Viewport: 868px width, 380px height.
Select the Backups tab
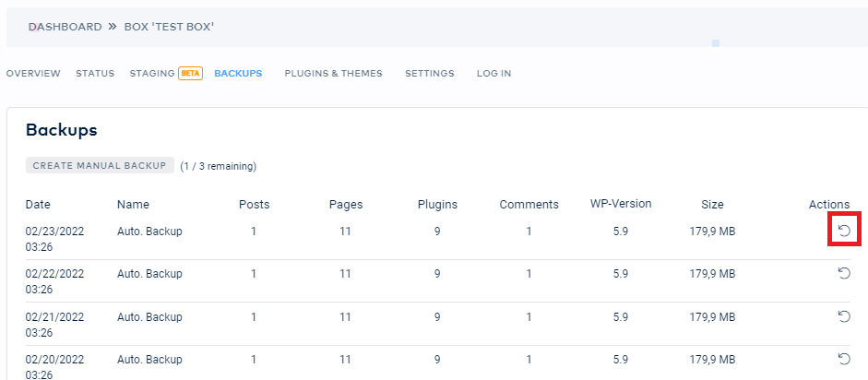[x=238, y=73]
